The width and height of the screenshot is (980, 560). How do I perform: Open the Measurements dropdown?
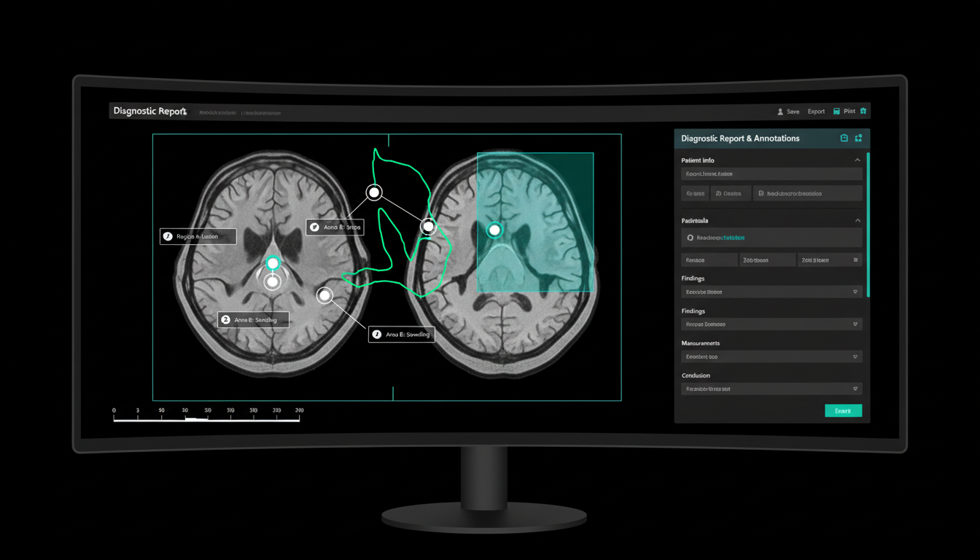(771, 357)
